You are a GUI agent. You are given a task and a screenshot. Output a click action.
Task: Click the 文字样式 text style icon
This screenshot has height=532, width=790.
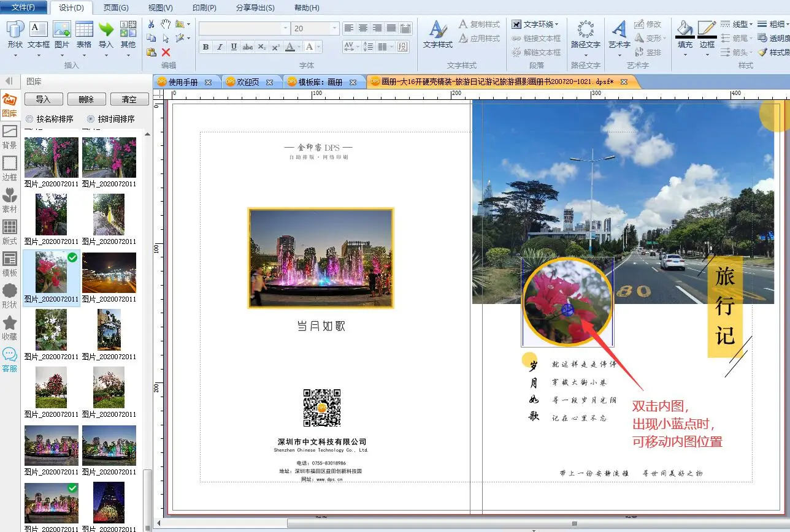click(437, 34)
